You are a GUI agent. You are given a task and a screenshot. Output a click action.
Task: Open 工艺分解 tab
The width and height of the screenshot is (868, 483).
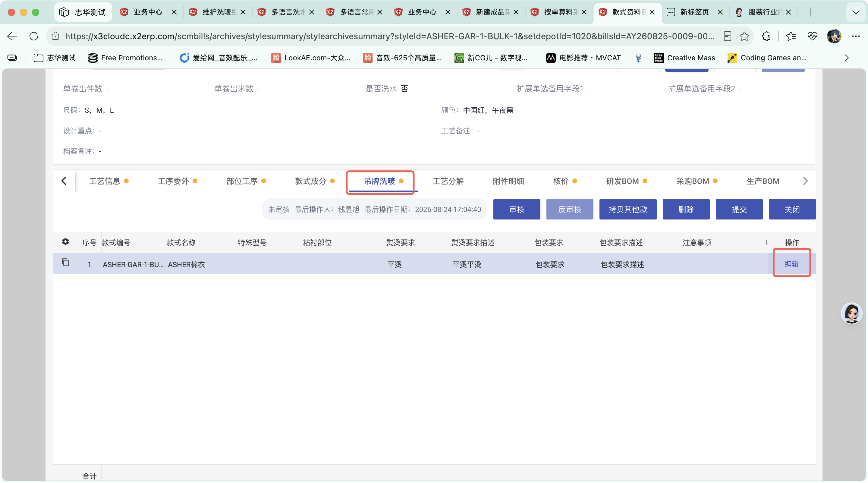448,181
